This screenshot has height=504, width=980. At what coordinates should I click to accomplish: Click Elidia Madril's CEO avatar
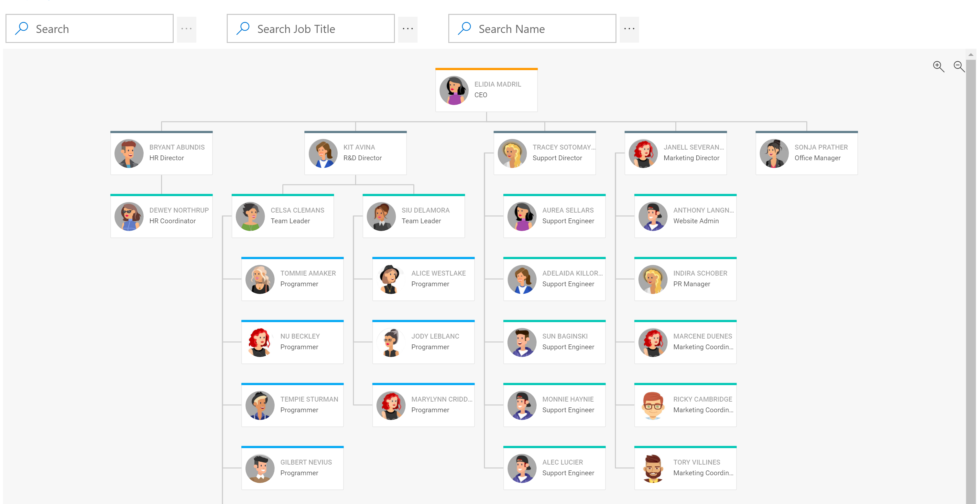coord(454,90)
